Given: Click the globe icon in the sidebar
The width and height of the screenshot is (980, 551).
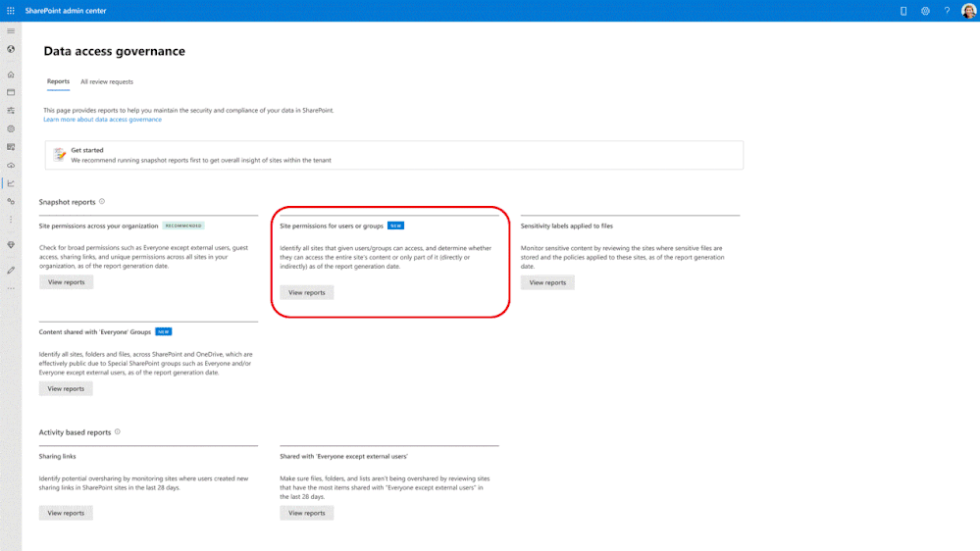Looking at the screenshot, I should [x=11, y=49].
